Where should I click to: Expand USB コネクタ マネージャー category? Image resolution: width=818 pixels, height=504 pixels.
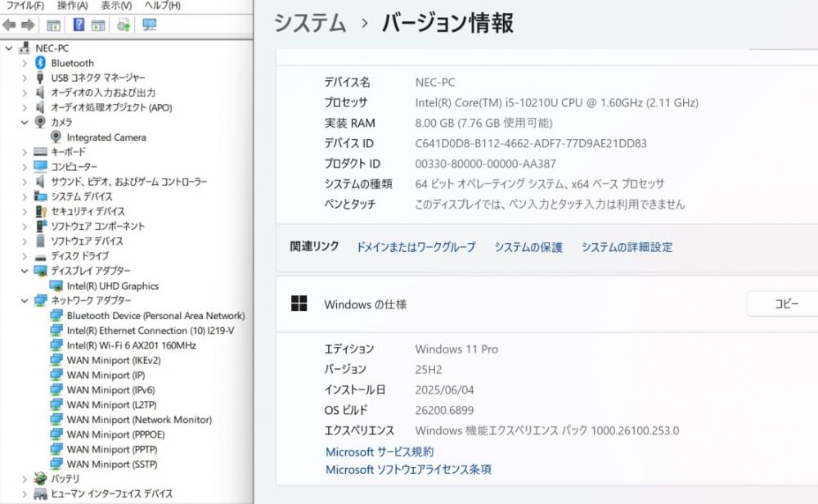pyautogui.click(x=25, y=78)
